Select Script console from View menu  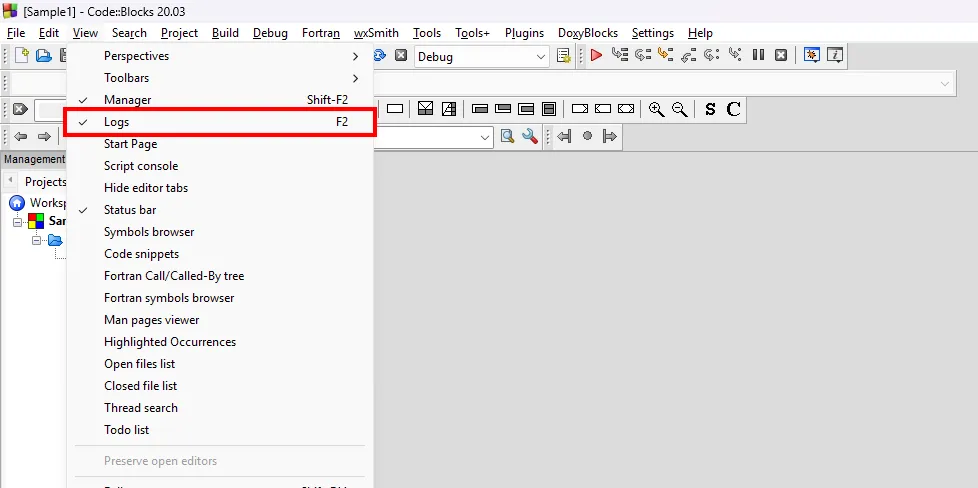coord(141,166)
